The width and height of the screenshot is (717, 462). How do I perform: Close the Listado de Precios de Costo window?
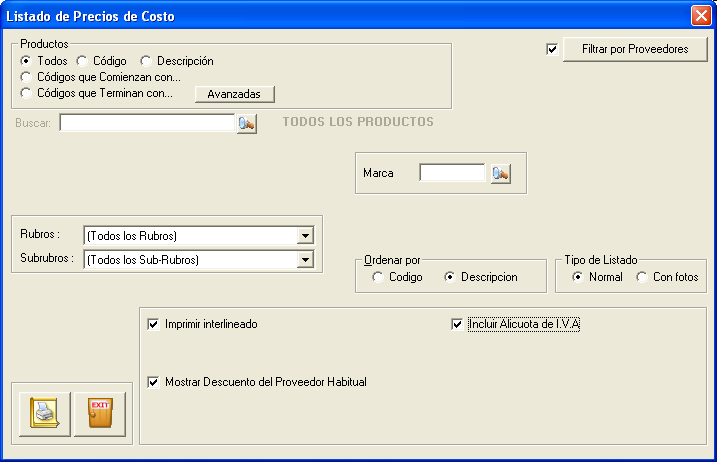coord(701,16)
